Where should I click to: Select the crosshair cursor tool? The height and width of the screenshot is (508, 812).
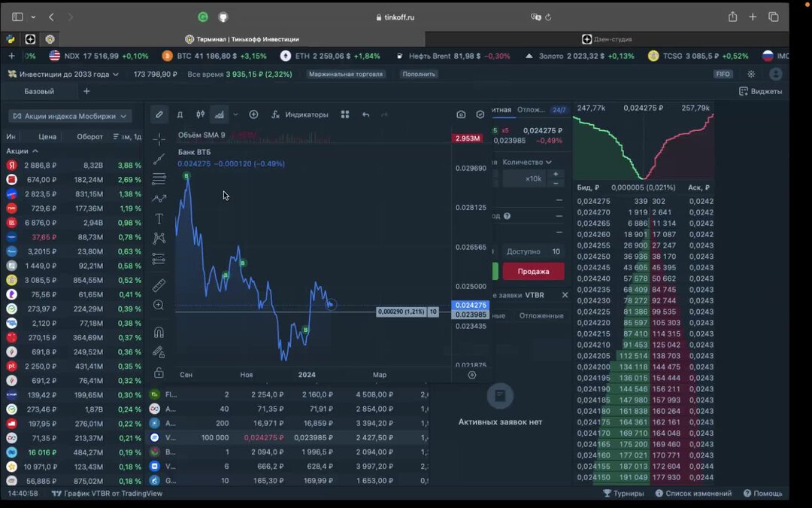pos(159,141)
